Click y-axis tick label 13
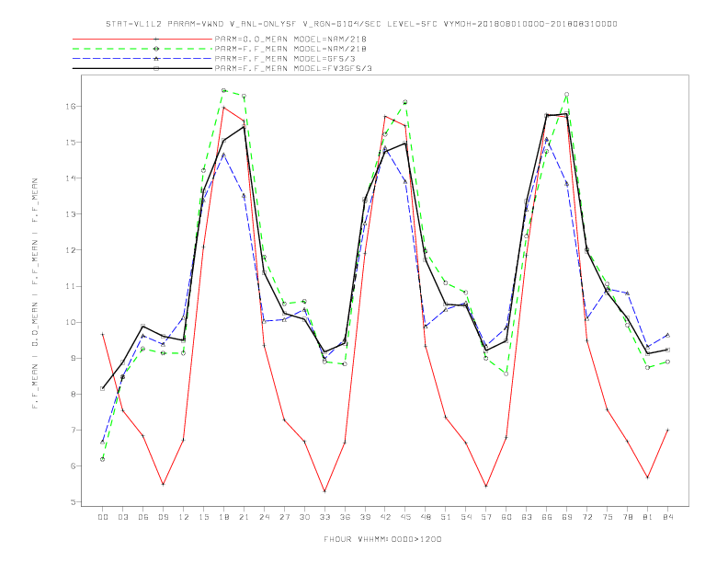728x563 pixels. coord(70,214)
